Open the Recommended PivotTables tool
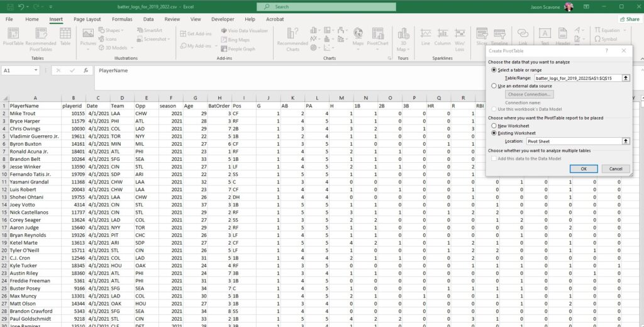The image size is (644, 327). coord(41,40)
